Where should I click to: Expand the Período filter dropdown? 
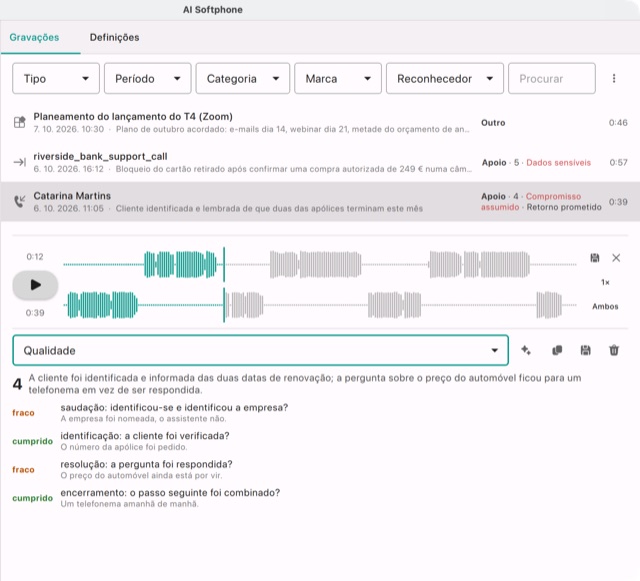[147, 78]
